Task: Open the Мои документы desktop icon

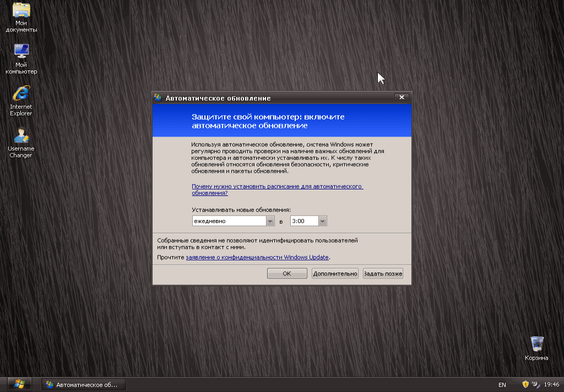Action: tap(21, 17)
